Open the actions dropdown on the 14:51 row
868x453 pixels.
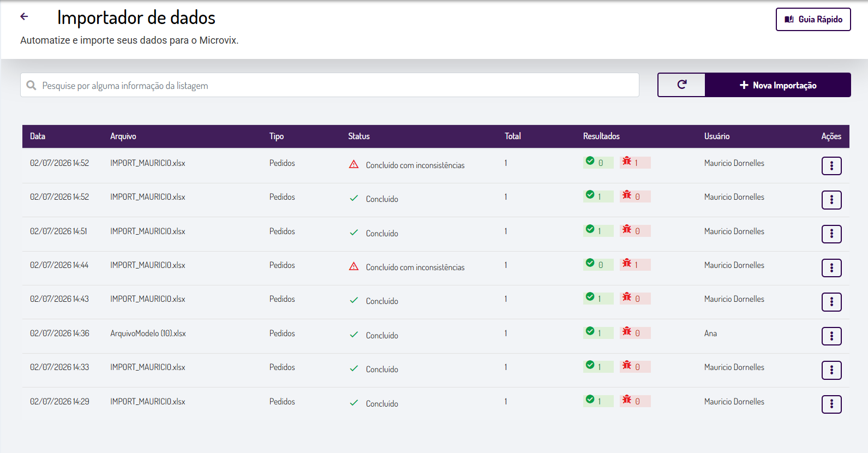point(831,234)
